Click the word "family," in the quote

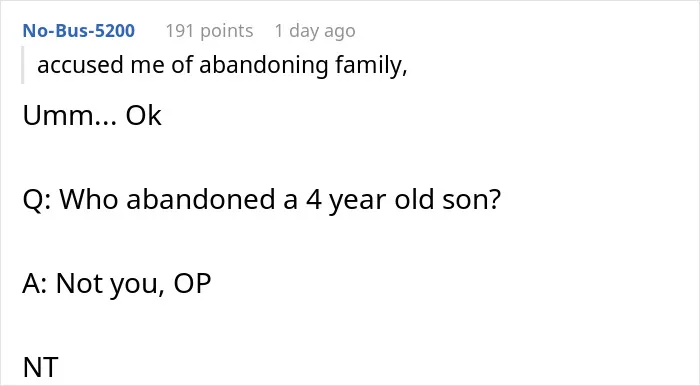(371, 65)
